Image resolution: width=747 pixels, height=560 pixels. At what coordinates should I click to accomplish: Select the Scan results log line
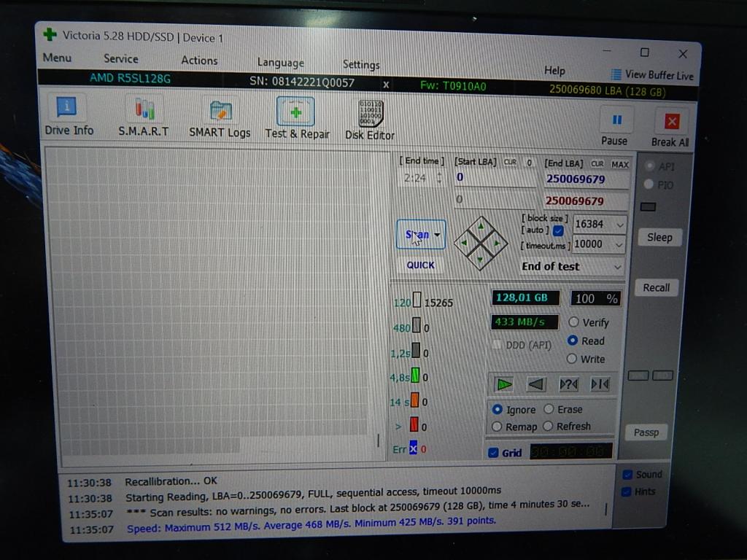(329, 510)
